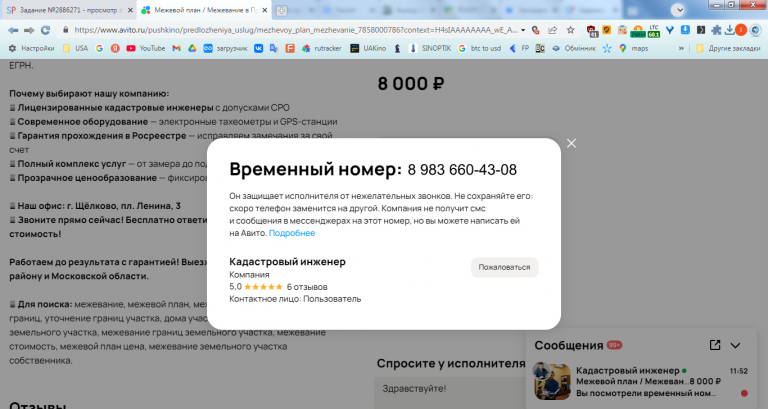Click the Кадастровый инженер company name
Viewport: 768px width, 409px height.
tap(288, 262)
